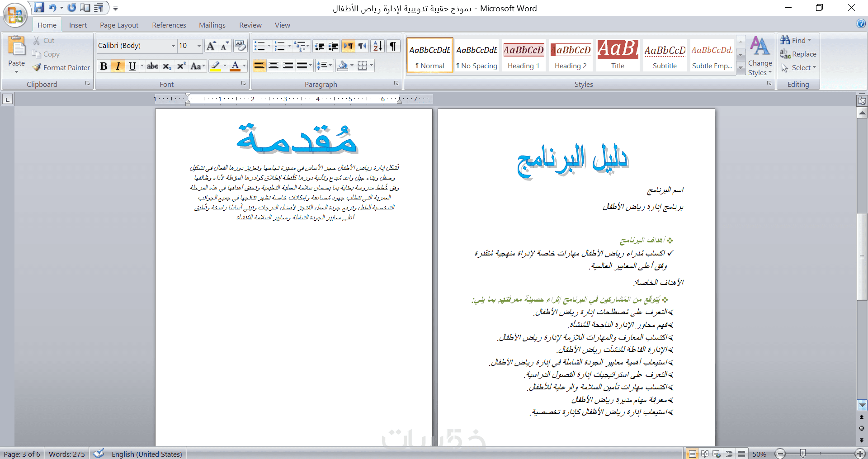
Task: Toggle italic formatting
Action: point(118,66)
